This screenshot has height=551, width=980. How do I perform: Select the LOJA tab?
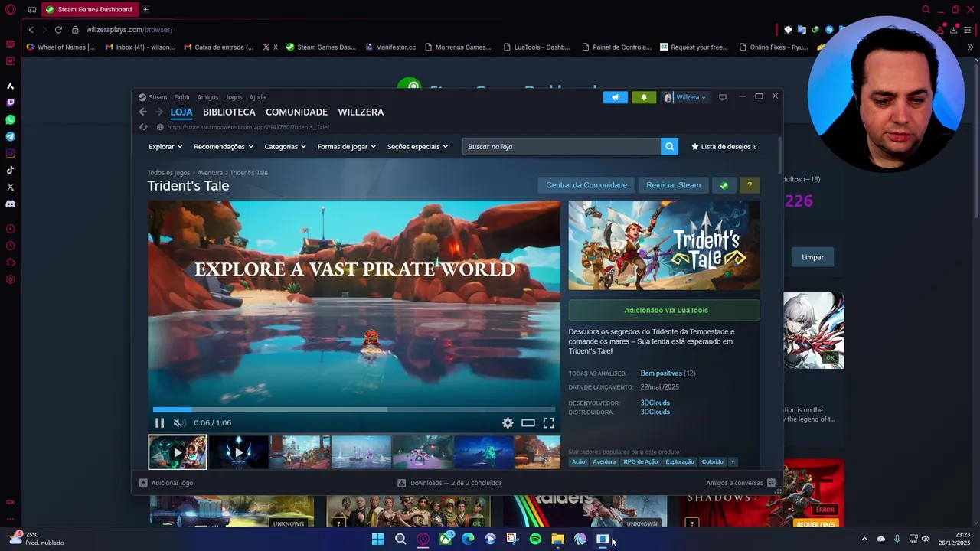click(181, 112)
